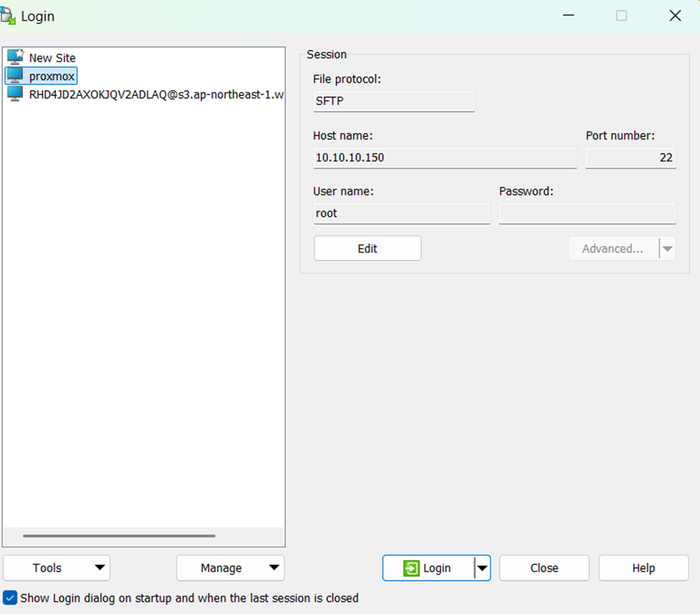This screenshot has width=700, height=614.
Task: Open the Advanced button dropdown arrow
Action: [667, 249]
